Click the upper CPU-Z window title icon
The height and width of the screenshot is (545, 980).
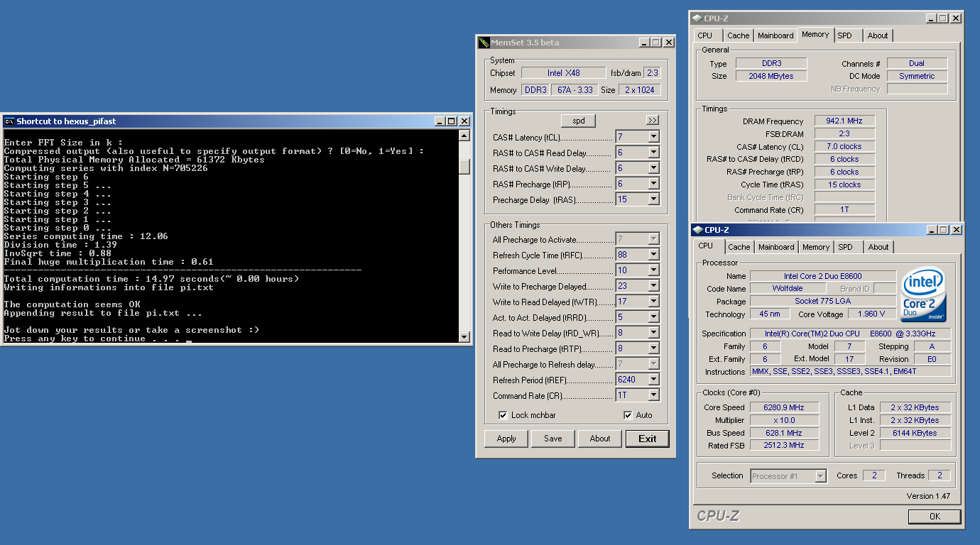tap(697, 18)
